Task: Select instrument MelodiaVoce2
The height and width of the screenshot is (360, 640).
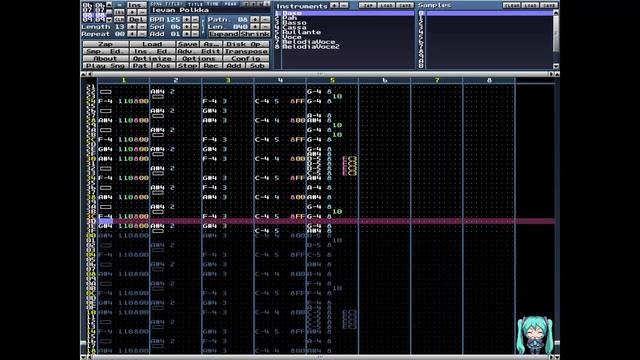Action: 348,47
